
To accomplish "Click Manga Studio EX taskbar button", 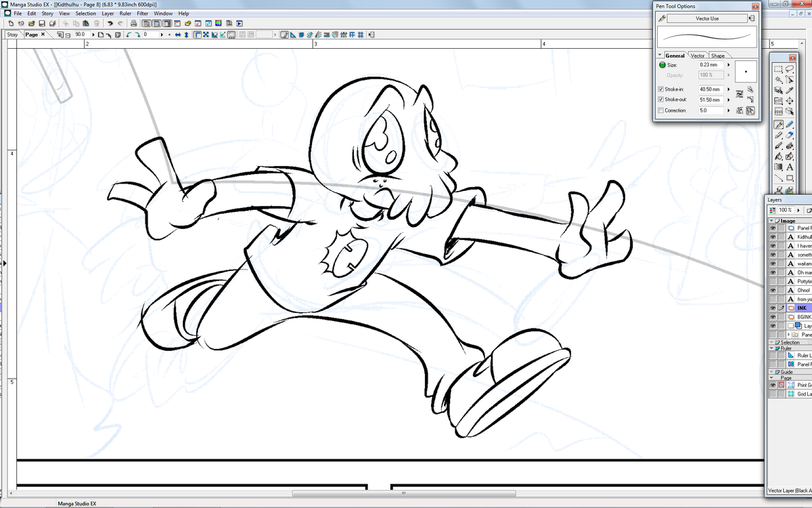I will (78, 504).
